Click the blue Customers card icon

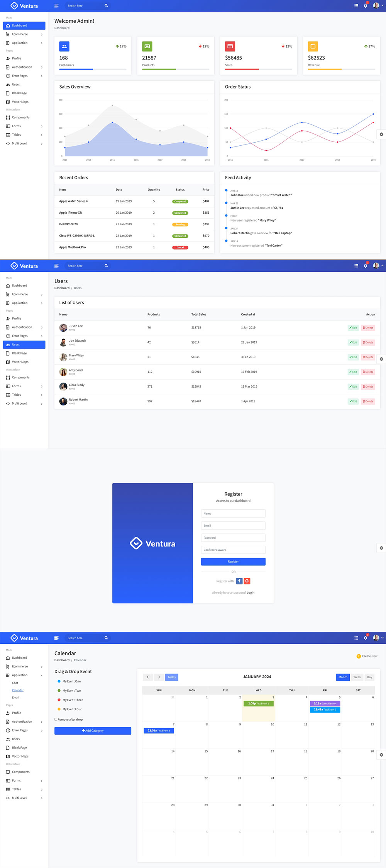coord(64,46)
